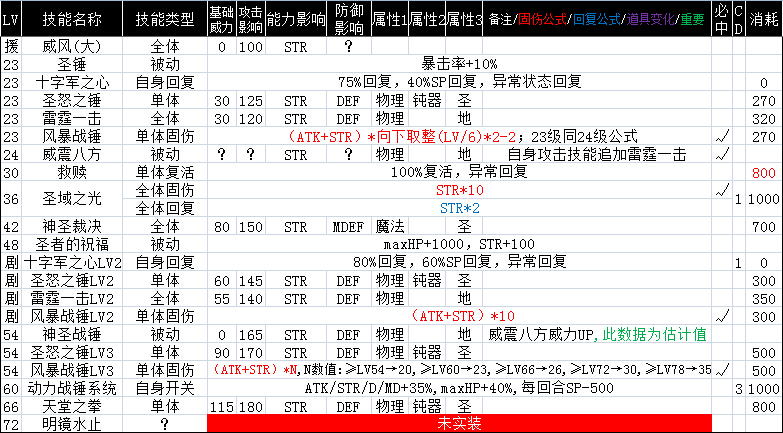Select the 神圣战锤 skill name cell
The image size is (783, 433).
[x=72, y=334]
